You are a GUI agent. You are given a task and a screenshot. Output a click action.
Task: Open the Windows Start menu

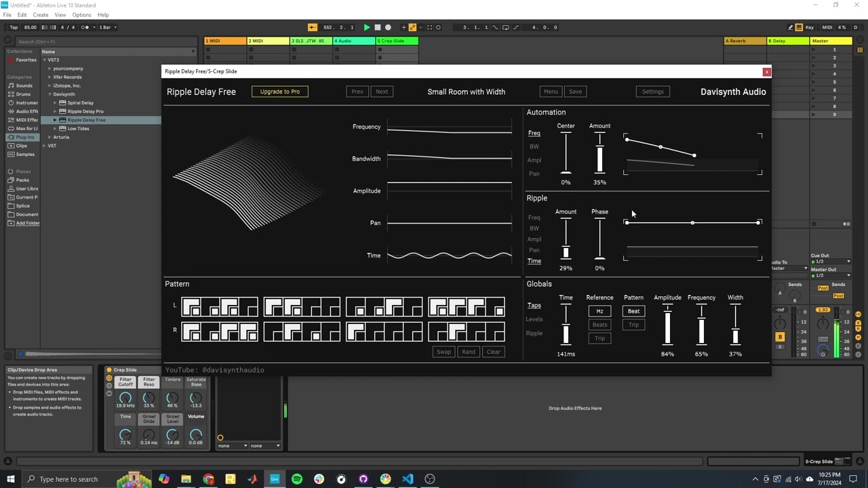click(11, 479)
